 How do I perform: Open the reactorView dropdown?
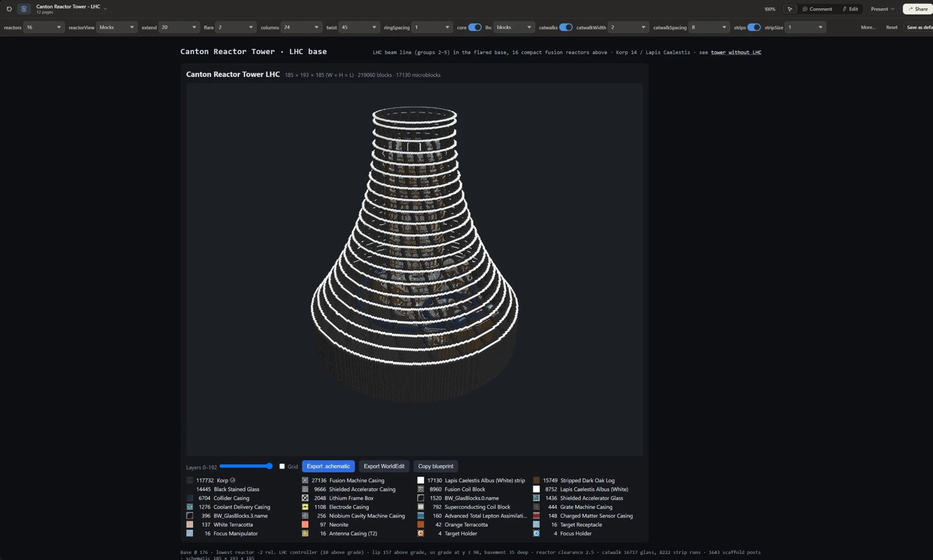point(117,27)
